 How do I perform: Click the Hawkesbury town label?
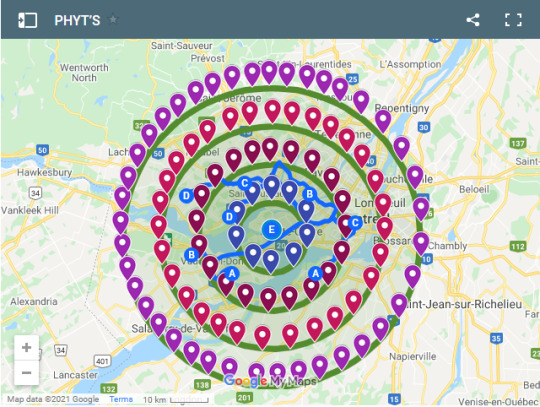coord(44,172)
